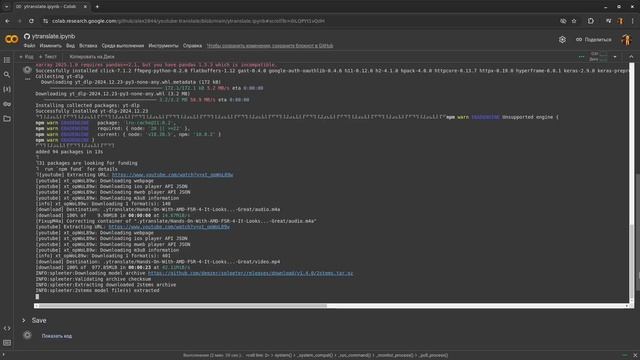Open the Вставка menu
This screenshot has width=640, height=360.
click(88, 46)
